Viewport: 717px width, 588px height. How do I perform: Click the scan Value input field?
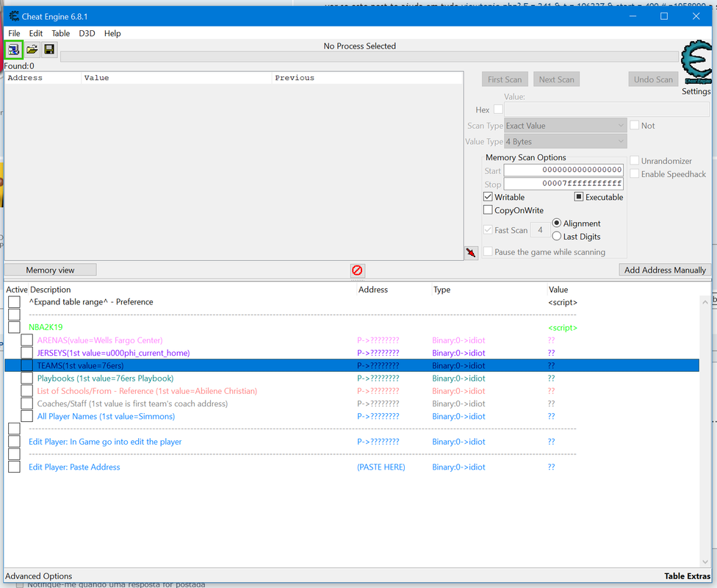pyautogui.click(x=607, y=110)
